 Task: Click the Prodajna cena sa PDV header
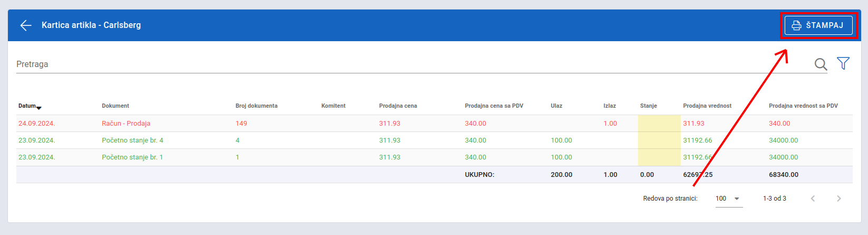494,106
